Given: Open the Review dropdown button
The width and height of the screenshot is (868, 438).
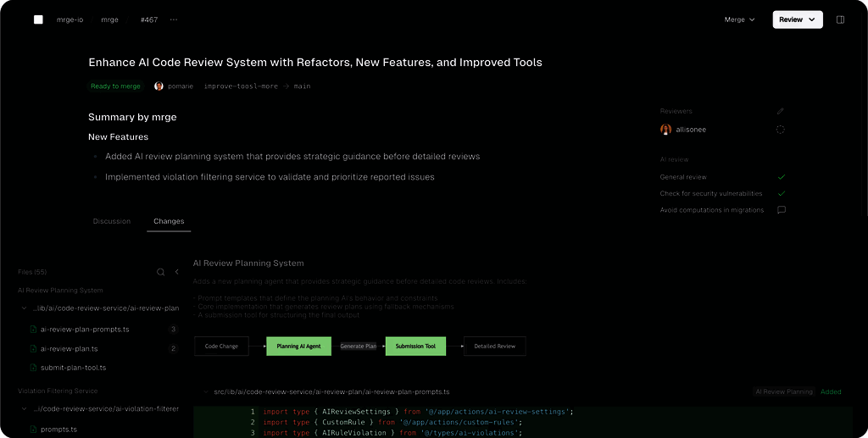Looking at the screenshot, I should pos(797,19).
